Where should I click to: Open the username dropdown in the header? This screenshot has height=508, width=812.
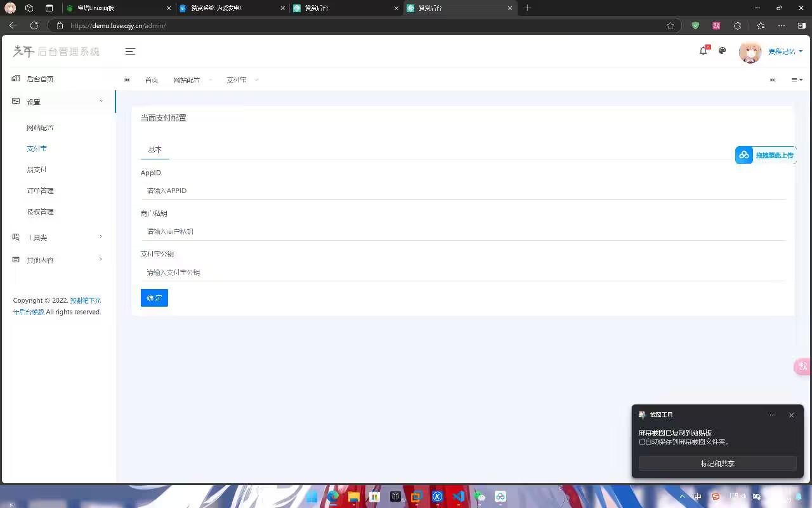[785, 51]
